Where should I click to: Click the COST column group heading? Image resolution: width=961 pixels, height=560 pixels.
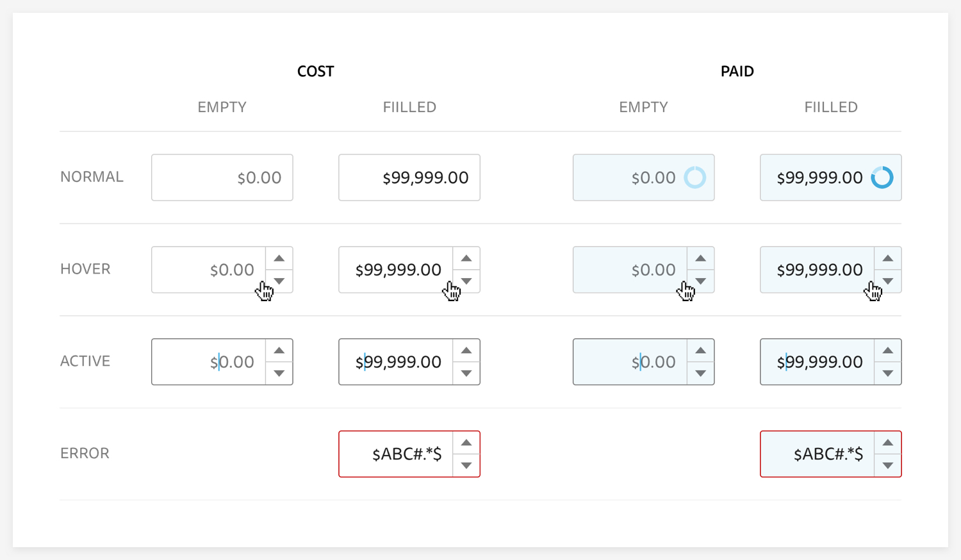click(x=316, y=71)
